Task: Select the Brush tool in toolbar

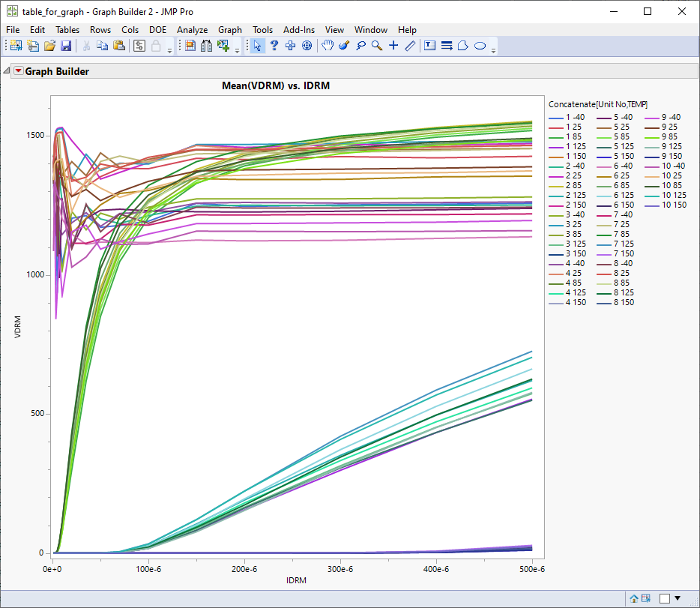Action: 344,46
